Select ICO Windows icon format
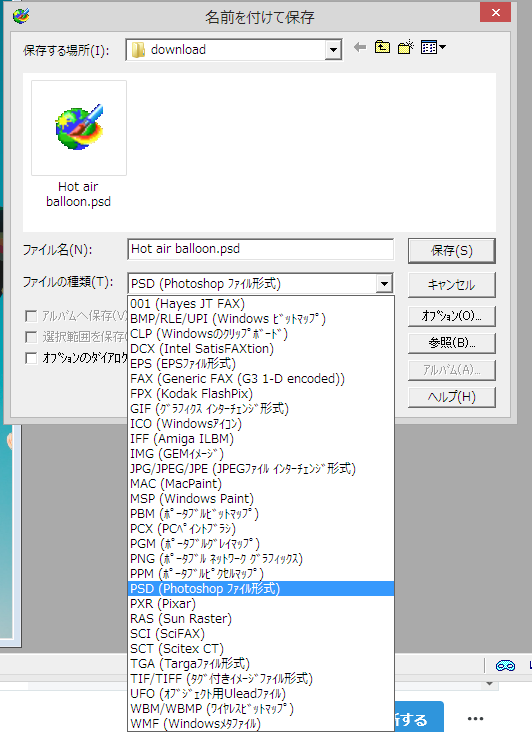The height and width of the screenshot is (732, 532). (x=261, y=424)
